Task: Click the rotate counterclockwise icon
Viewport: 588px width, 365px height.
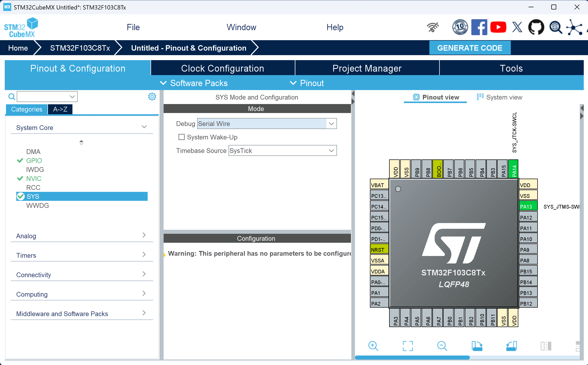Action: [x=511, y=346]
